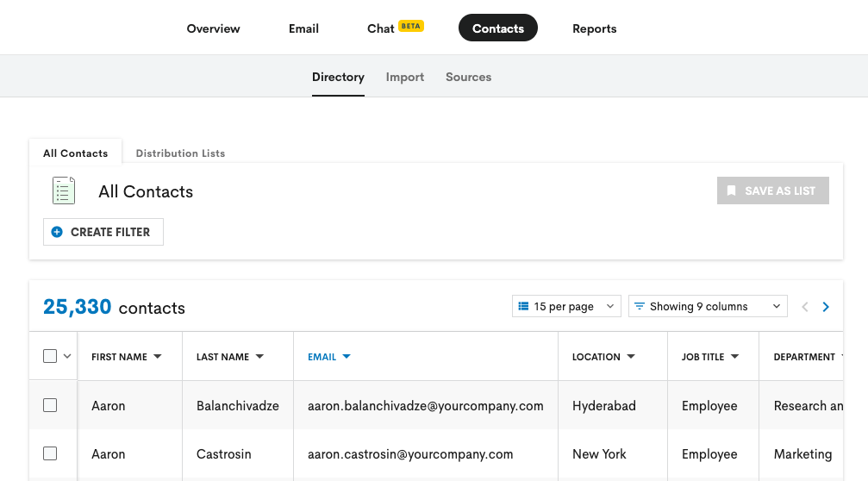Click the All Contacts list document icon
Screen dimensions: 868x481
point(63,191)
